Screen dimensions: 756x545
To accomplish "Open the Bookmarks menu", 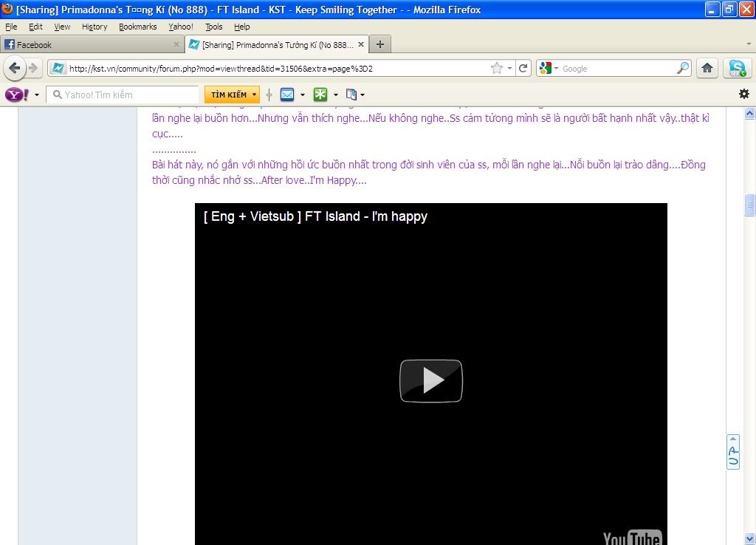I will 138,27.
